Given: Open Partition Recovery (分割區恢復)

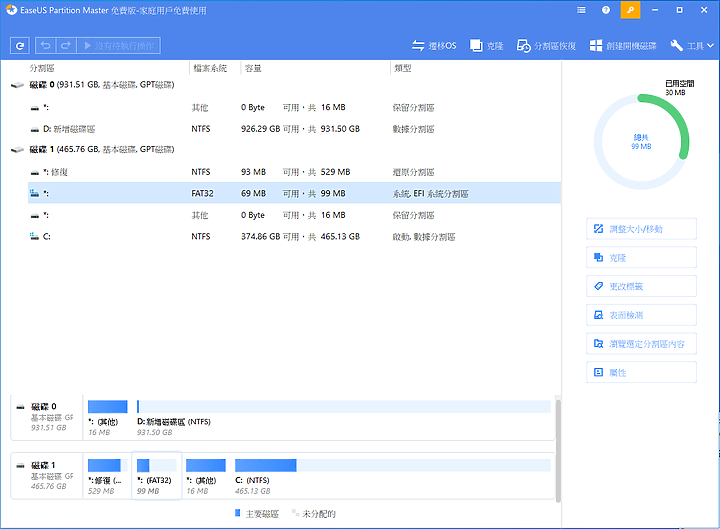Looking at the screenshot, I should 546,45.
